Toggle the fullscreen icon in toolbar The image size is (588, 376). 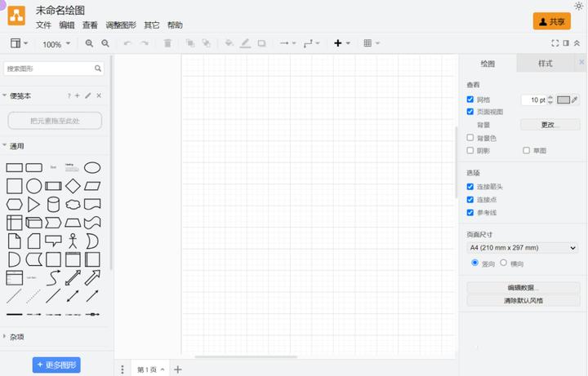[555, 43]
